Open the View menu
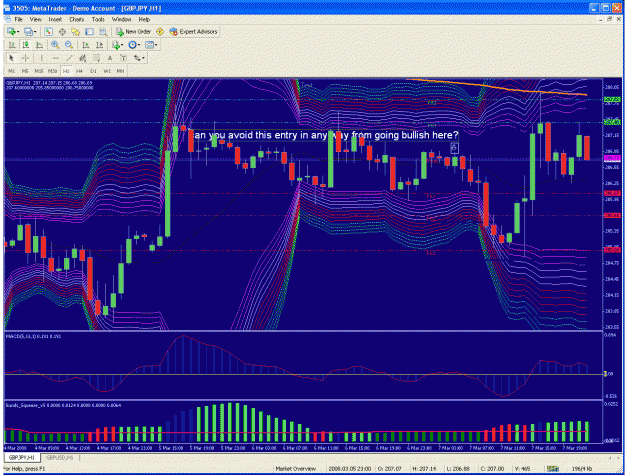The image size is (625, 475). point(35,20)
